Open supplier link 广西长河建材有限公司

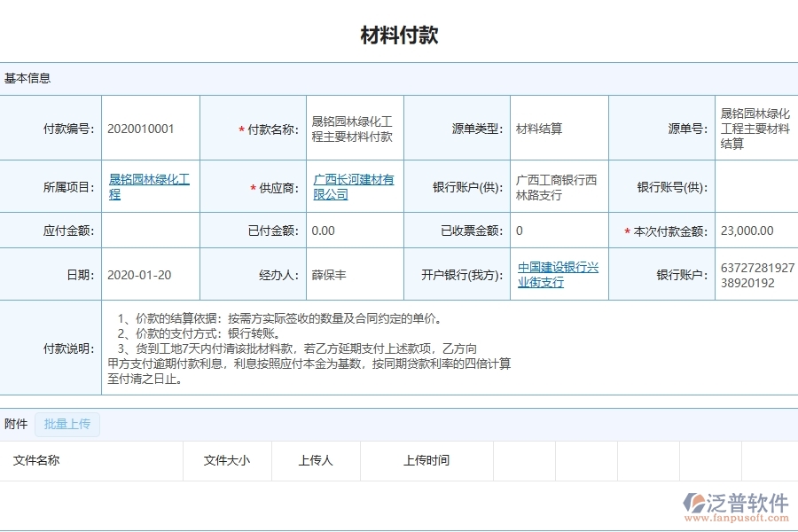click(351, 186)
